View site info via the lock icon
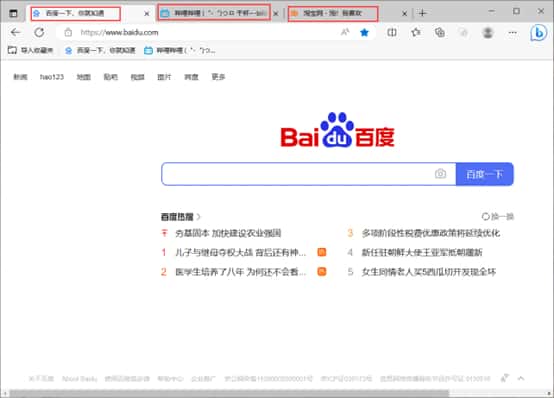554x398 pixels. point(68,33)
